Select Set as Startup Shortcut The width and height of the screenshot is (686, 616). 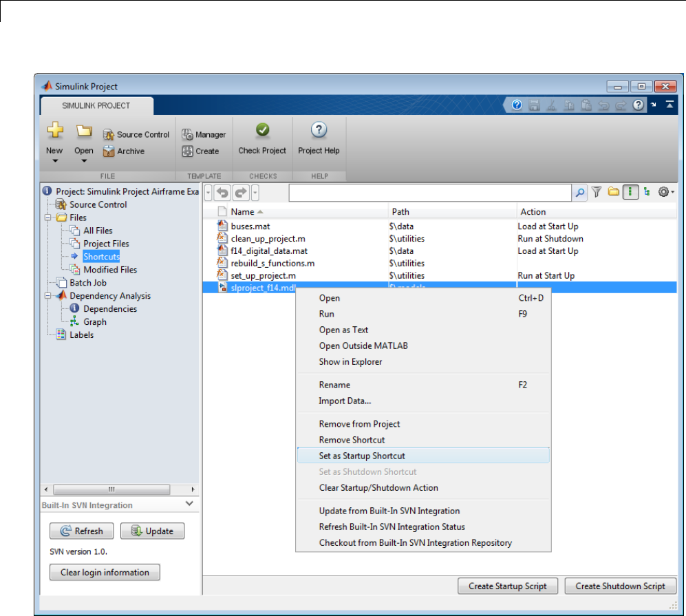[423, 456]
